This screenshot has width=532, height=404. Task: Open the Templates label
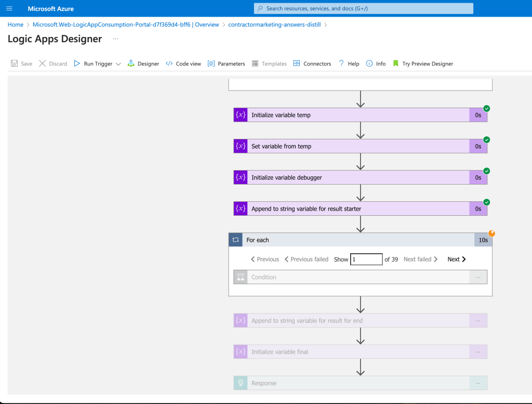pyautogui.click(x=274, y=64)
